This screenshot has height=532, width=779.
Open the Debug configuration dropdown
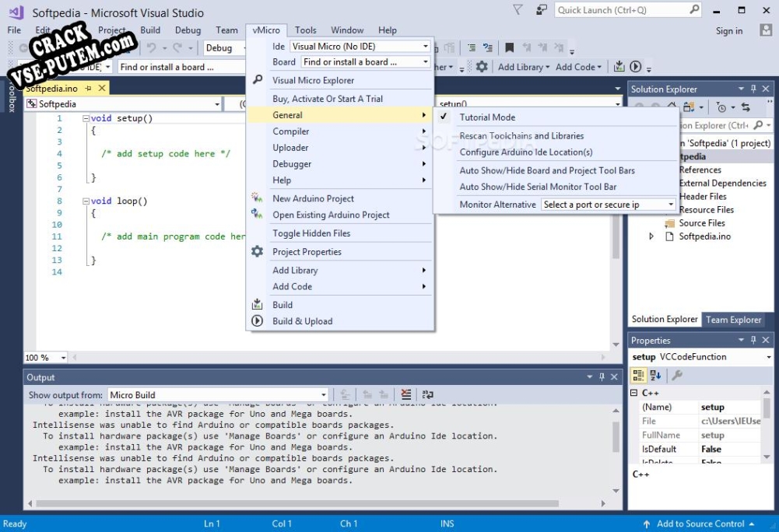(x=225, y=47)
